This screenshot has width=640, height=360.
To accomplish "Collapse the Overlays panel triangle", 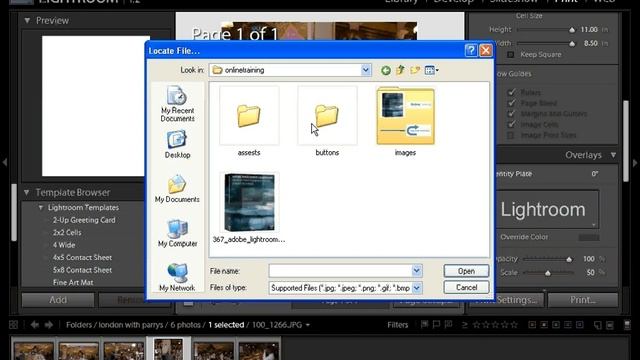I will (613, 155).
